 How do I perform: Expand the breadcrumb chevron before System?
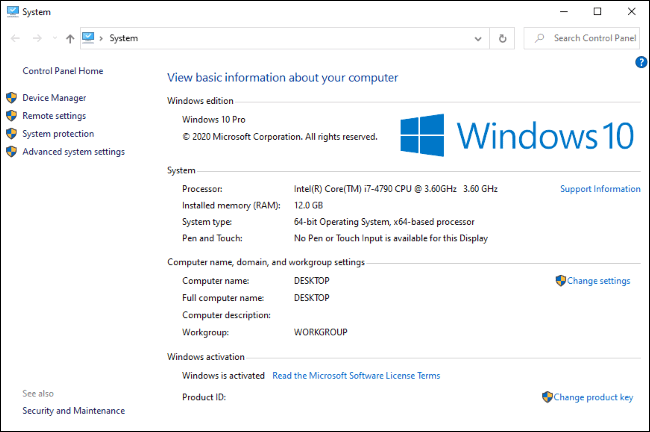point(101,39)
